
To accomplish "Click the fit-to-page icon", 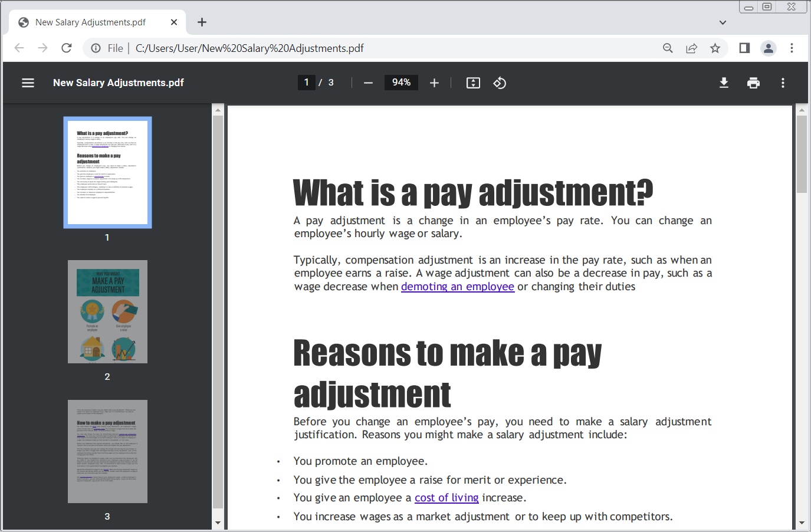I will pos(473,83).
